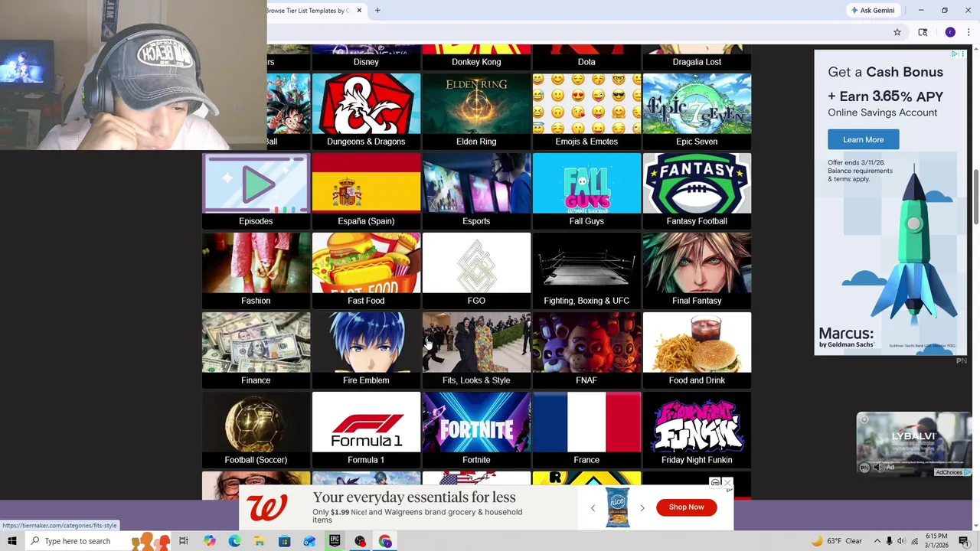The image size is (980, 551).
Task: Open the Fighting, Boxing & UFC category
Action: [586, 270]
